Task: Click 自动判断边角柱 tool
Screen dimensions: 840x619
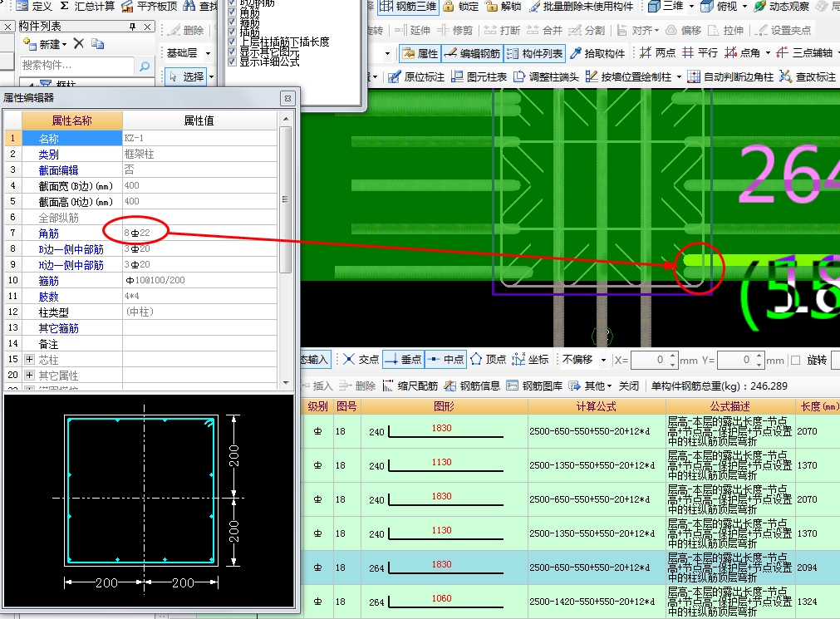Action: [x=730, y=76]
